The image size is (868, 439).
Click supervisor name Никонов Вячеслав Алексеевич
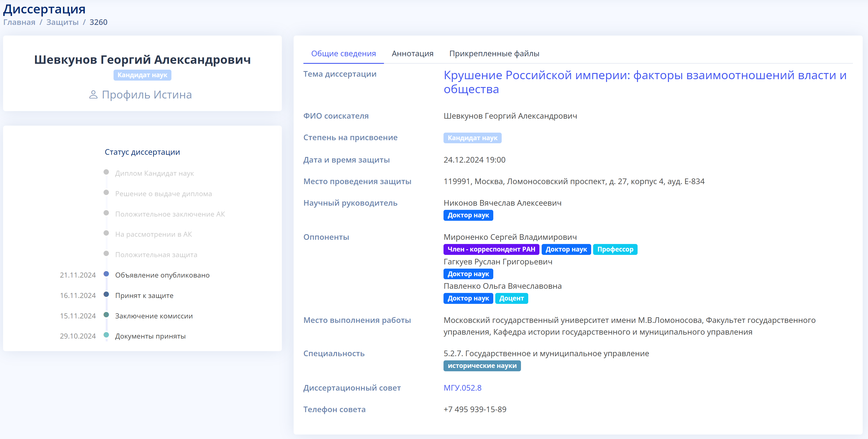coord(503,203)
